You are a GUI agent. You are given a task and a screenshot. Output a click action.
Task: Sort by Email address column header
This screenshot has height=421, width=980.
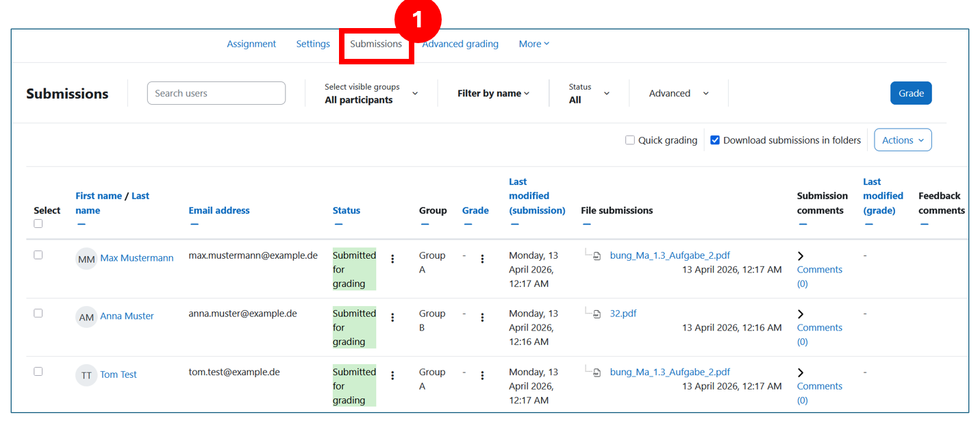pos(219,210)
